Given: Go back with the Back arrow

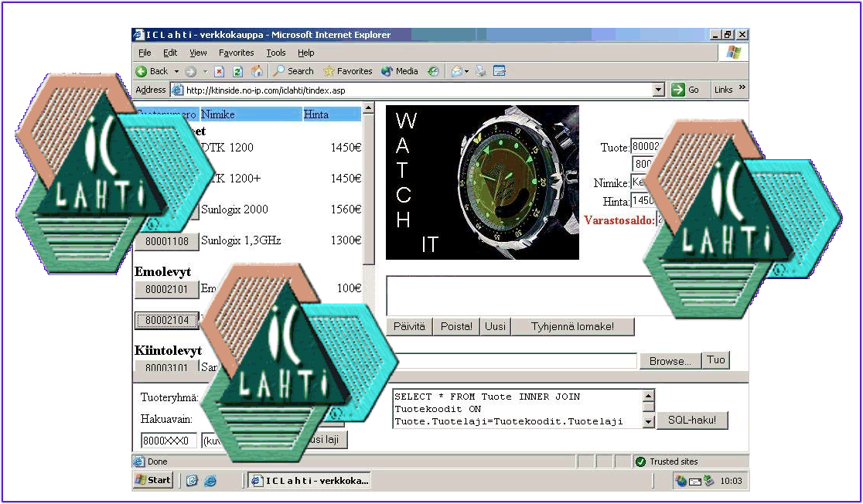Looking at the screenshot, I should pyautogui.click(x=152, y=71).
